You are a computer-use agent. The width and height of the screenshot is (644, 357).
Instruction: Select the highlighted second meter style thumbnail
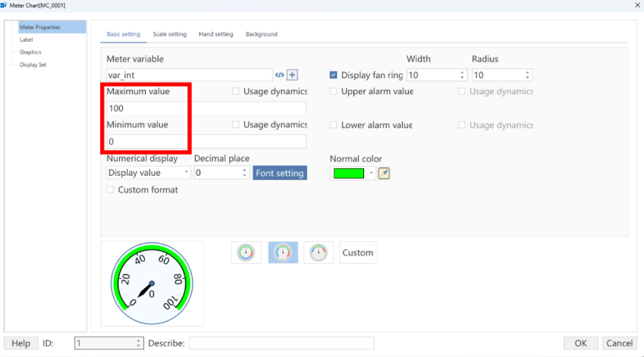283,252
